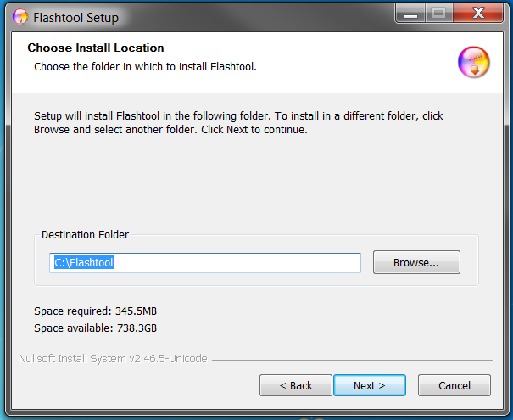This screenshot has width=513, height=420.
Task: Minimize the Flashtool Setup window
Action: click(410, 14)
